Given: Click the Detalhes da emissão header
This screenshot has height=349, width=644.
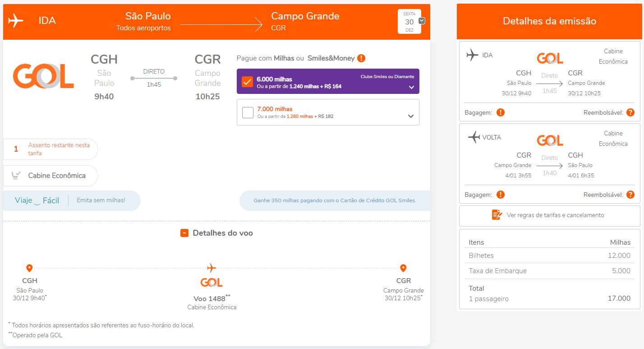Looking at the screenshot, I should tap(549, 21).
